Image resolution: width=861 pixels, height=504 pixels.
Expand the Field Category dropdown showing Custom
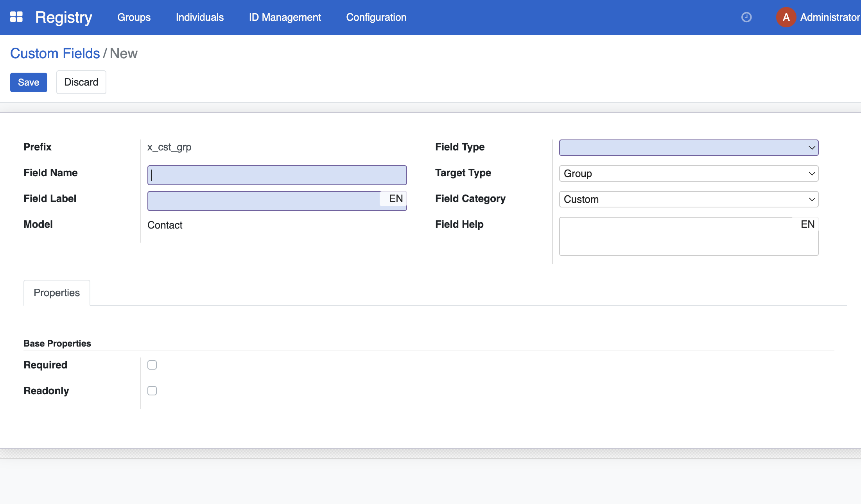click(689, 199)
